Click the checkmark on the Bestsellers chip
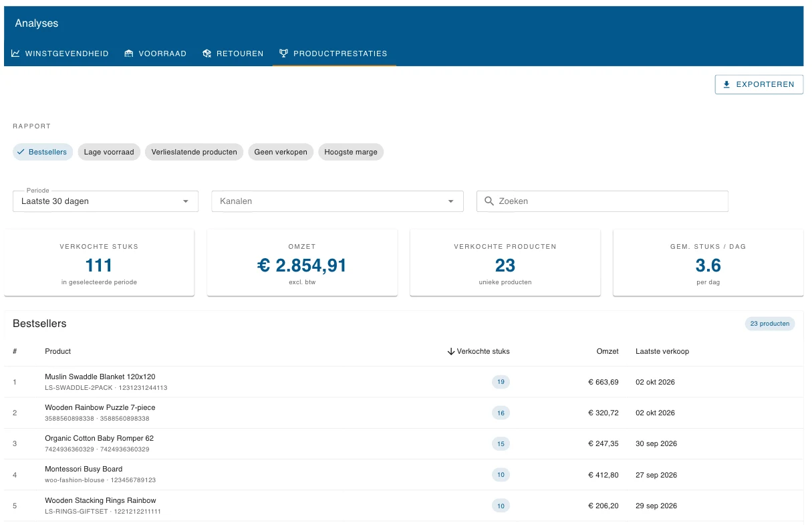This screenshot has height=525, width=812. [21, 152]
